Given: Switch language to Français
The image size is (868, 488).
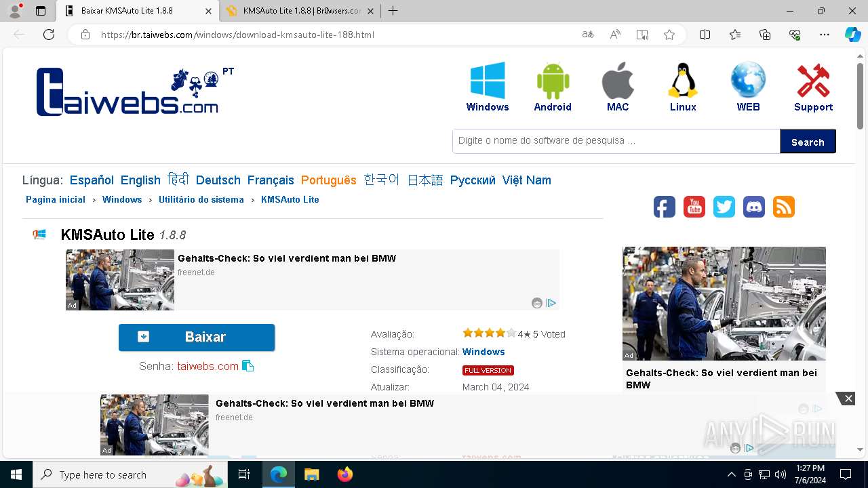Looking at the screenshot, I should (x=271, y=180).
